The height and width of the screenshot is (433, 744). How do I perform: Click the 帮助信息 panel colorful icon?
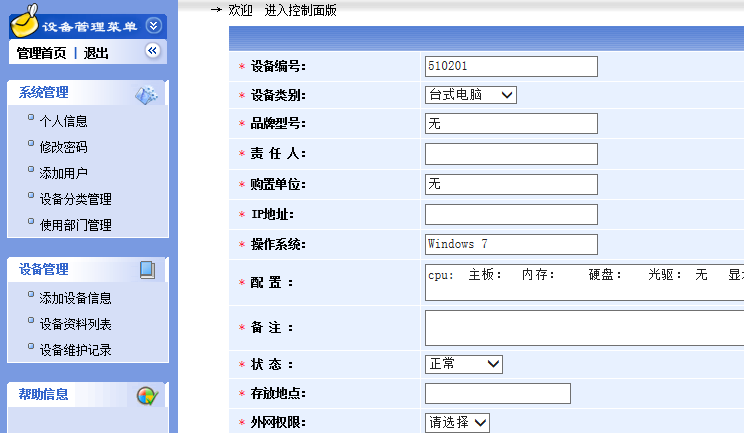tap(147, 396)
